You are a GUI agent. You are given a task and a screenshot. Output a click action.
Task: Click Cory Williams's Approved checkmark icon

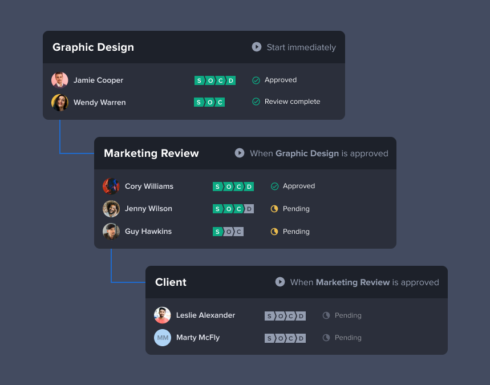(x=274, y=186)
